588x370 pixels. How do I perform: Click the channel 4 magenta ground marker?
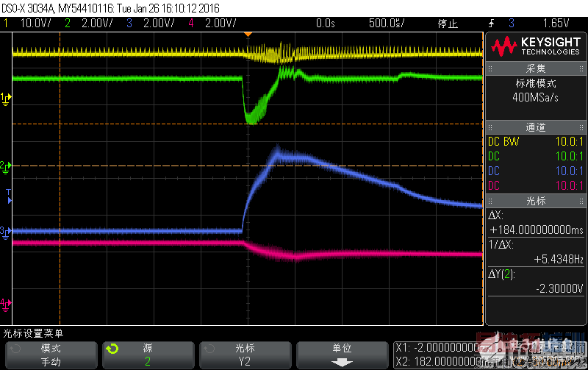click(x=6, y=305)
